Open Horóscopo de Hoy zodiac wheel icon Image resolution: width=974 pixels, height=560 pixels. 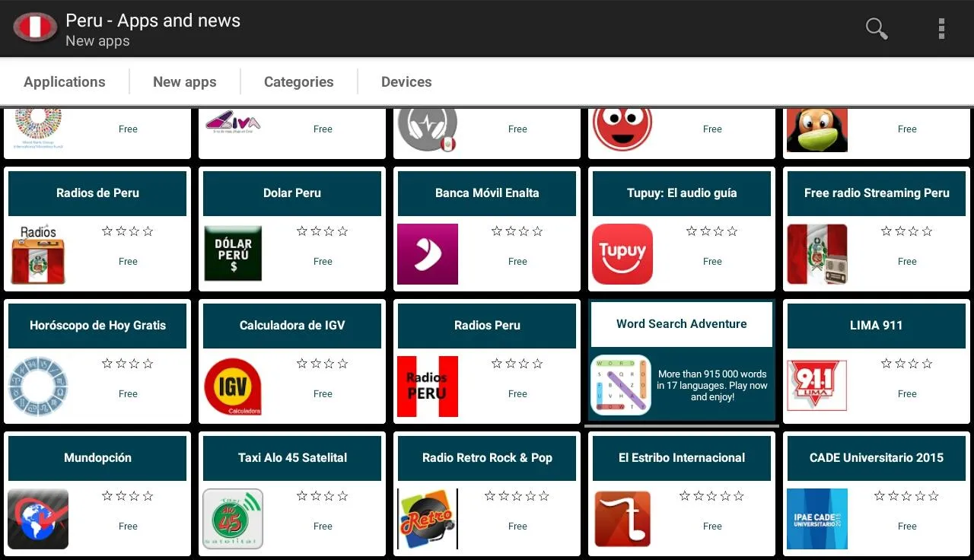(38, 387)
